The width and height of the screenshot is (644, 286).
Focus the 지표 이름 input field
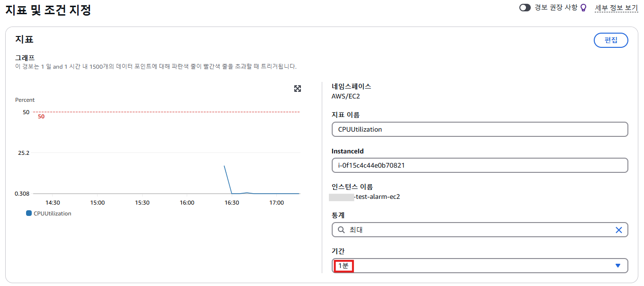click(x=480, y=129)
